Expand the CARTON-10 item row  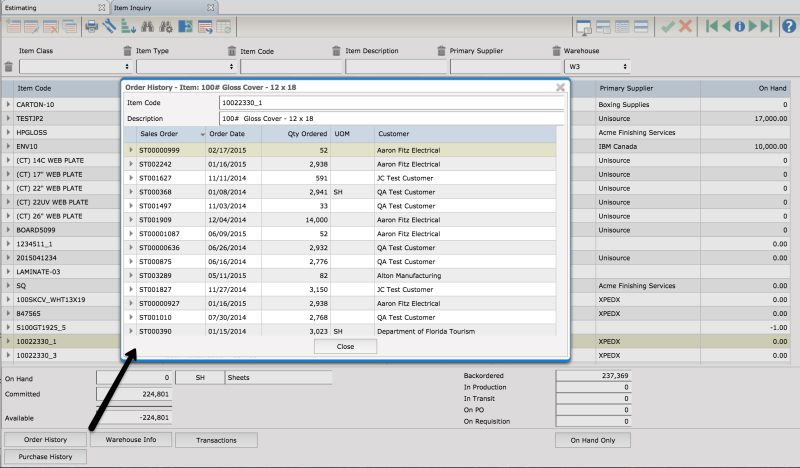(x=8, y=104)
